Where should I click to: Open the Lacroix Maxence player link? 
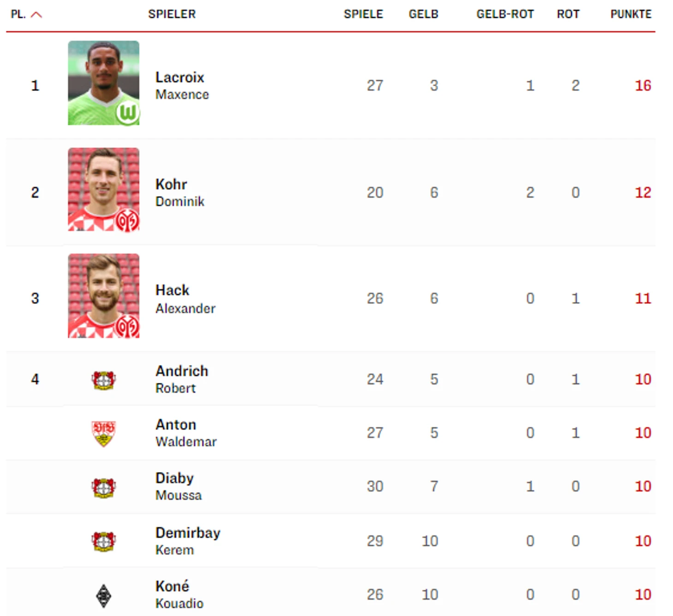click(x=182, y=85)
